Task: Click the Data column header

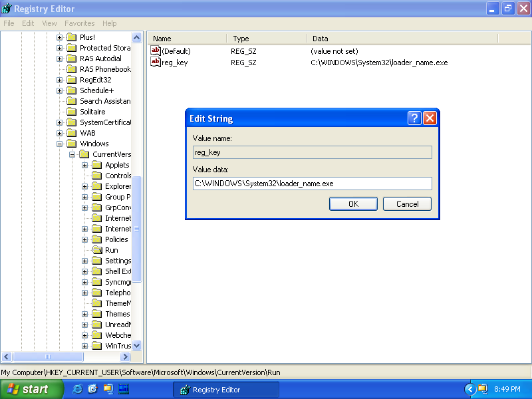Action: [x=402, y=39]
